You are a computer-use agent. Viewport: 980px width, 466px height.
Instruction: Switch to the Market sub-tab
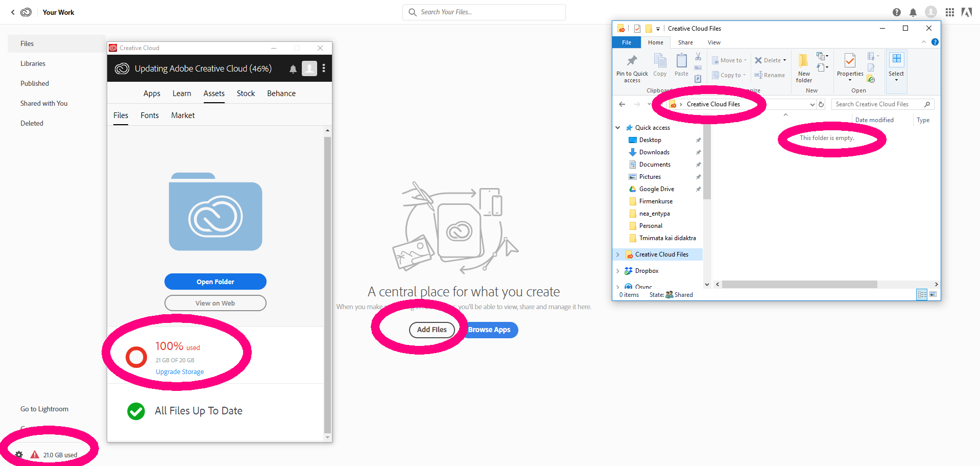[x=183, y=115]
